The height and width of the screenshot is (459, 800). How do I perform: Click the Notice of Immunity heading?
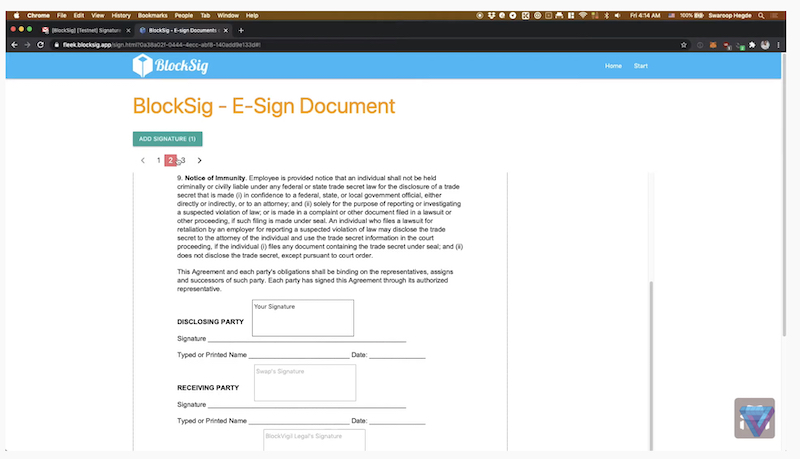(x=215, y=178)
